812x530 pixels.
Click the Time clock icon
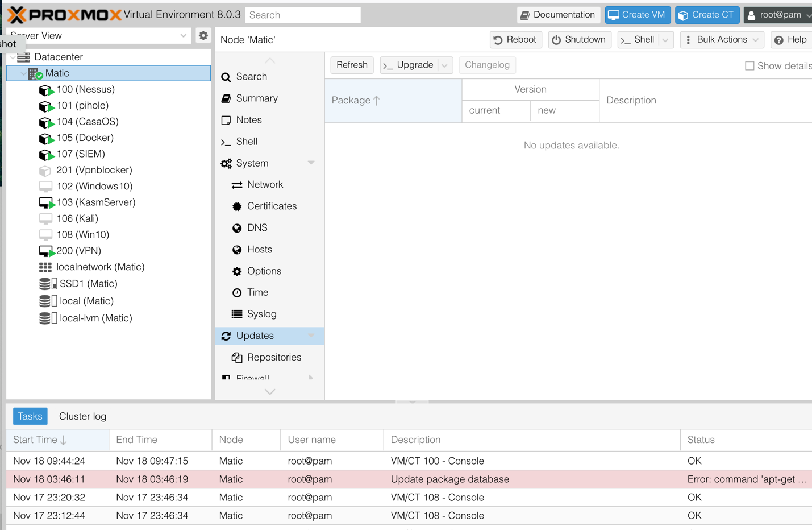pos(237,292)
